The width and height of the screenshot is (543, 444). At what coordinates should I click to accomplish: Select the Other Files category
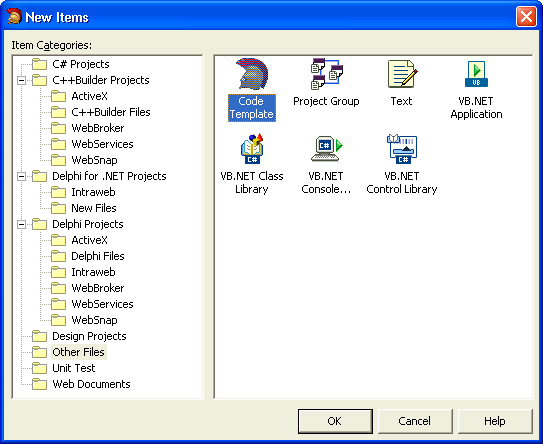pyautogui.click(x=79, y=352)
